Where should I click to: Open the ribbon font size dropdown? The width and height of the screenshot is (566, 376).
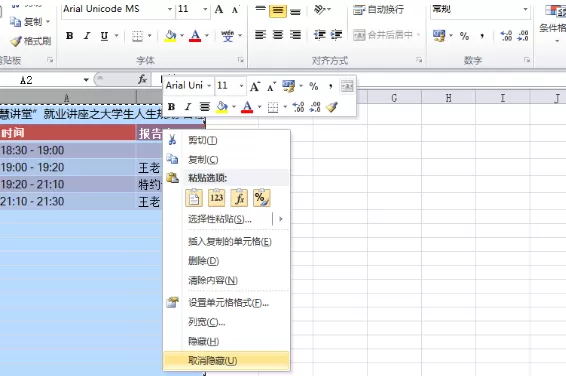(205, 9)
